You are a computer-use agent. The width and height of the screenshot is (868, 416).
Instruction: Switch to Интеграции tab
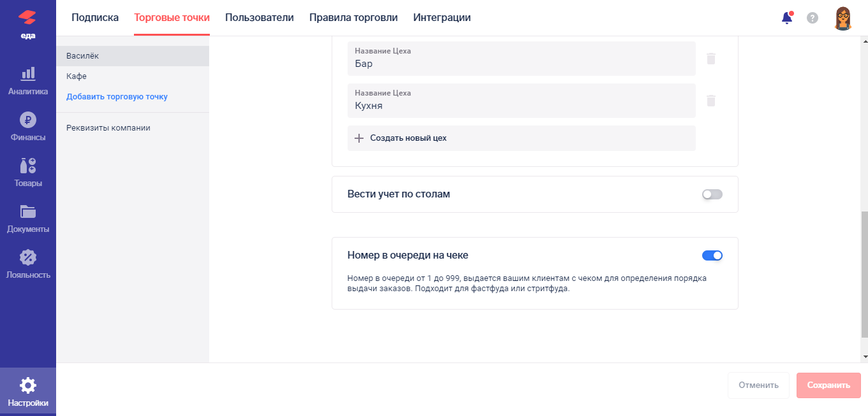click(442, 18)
